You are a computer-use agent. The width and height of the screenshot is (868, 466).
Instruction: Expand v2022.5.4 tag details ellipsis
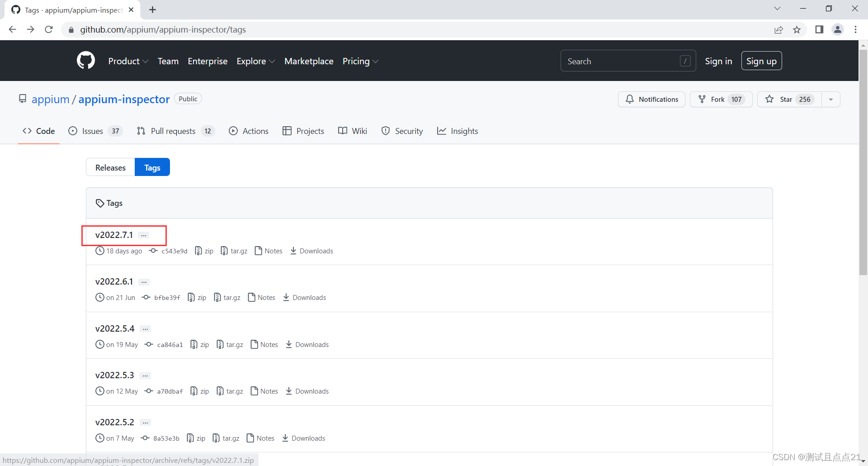[145, 329]
